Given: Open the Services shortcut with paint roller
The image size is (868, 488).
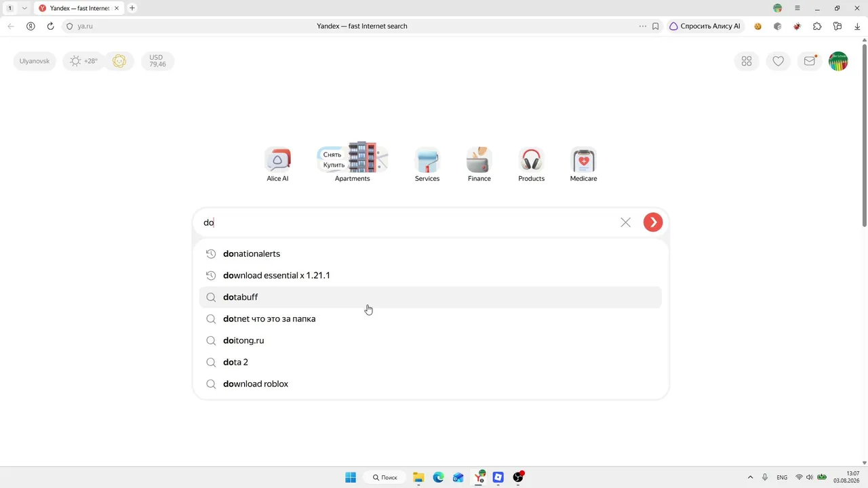Looking at the screenshot, I should coord(427,165).
